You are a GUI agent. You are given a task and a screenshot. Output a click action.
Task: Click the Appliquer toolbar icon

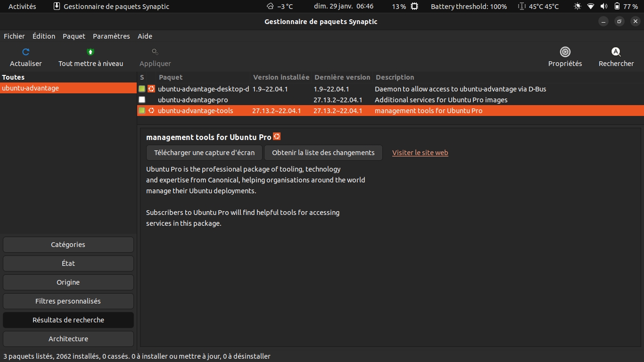[155, 52]
